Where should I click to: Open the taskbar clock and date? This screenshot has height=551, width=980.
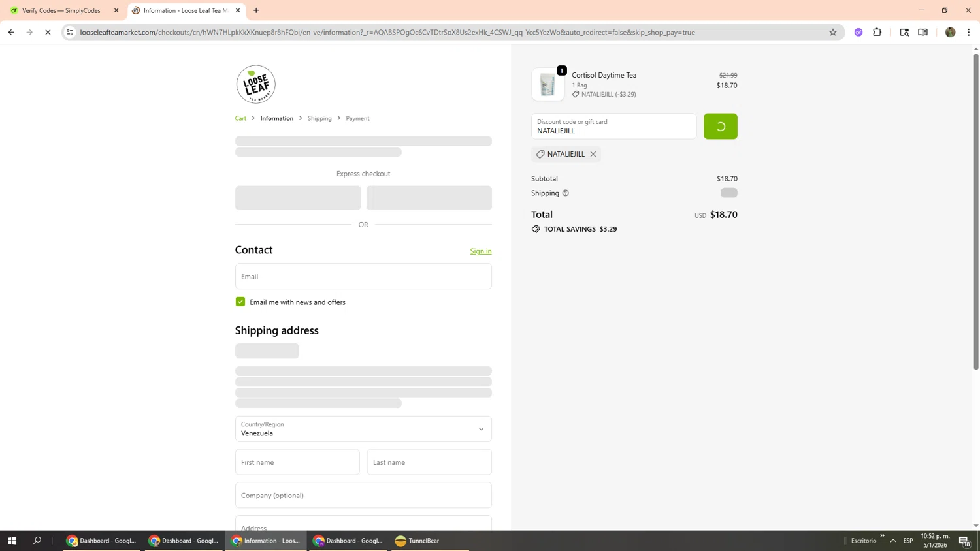[x=935, y=541]
